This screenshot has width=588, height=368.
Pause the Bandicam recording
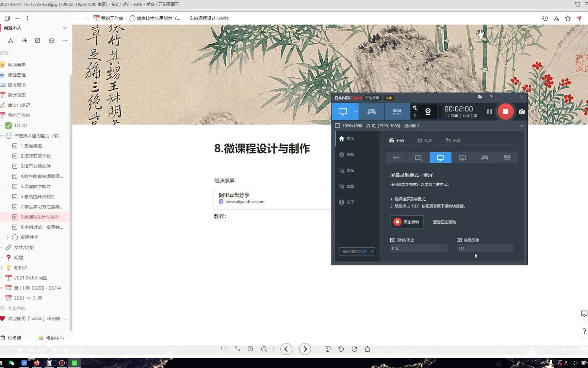click(489, 111)
